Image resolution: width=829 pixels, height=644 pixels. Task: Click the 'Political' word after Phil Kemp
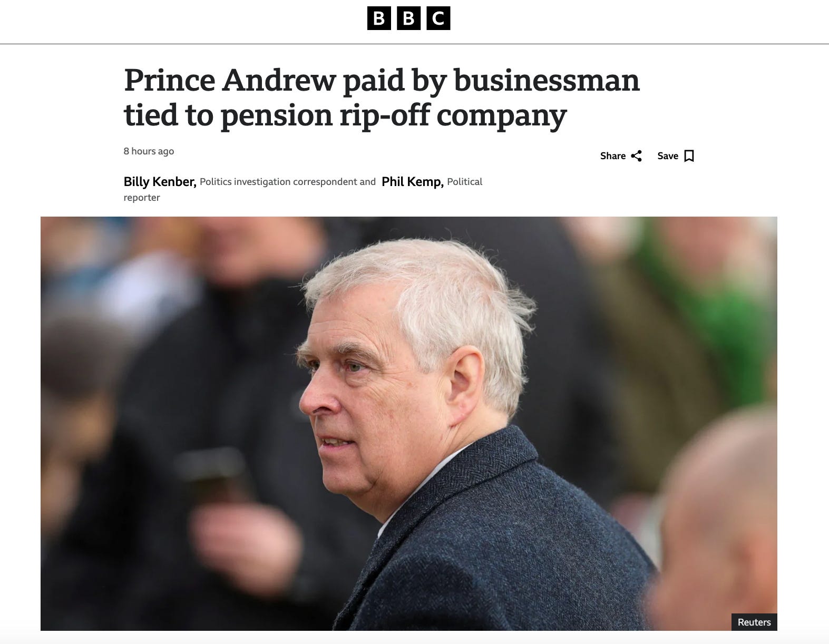click(465, 182)
